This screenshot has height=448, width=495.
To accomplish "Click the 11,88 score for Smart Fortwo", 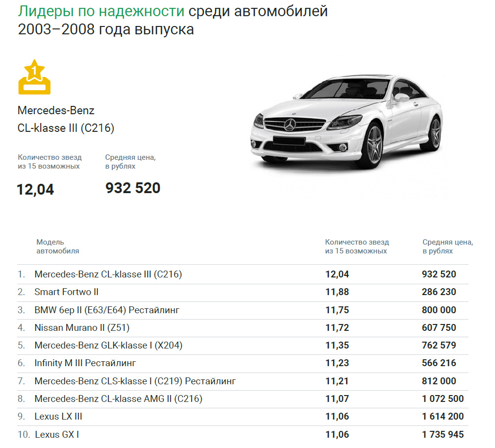I will 337,292.
